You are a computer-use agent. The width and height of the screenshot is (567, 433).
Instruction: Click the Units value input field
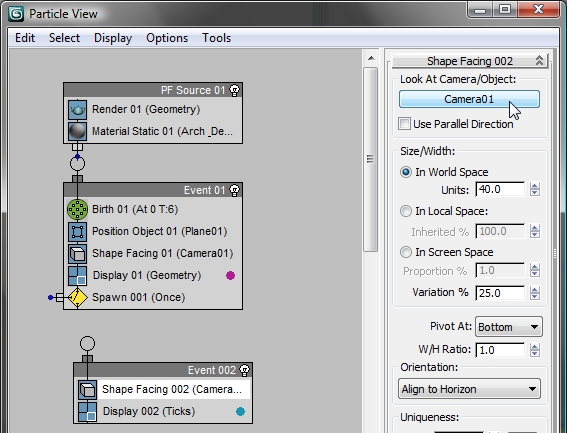[x=500, y=189]
